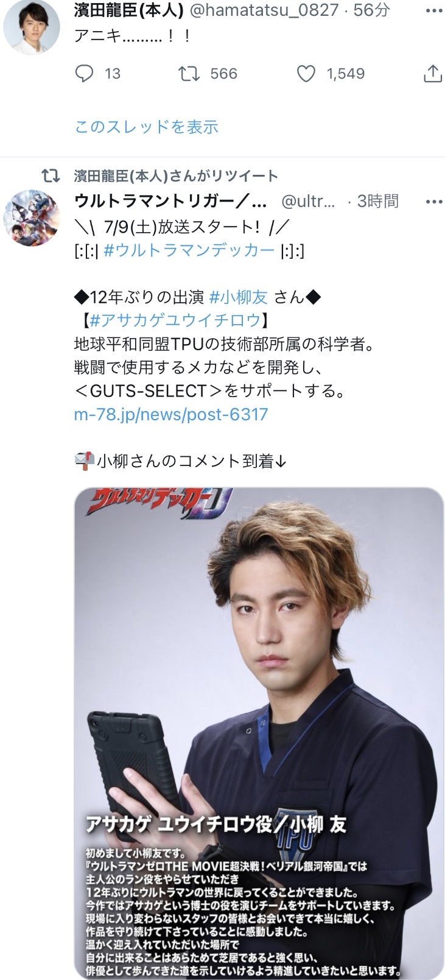The height and width of the screenshot is (980, 445).
Task: Tap the 濱田龍臣(本人)さんがリツイート label
Action: (176, 176)
